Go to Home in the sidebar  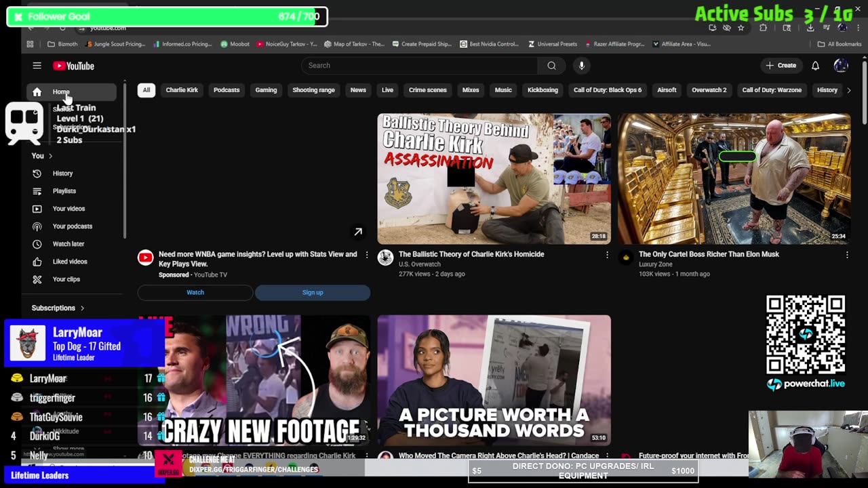pyautogui.click(x=72, y=92)
